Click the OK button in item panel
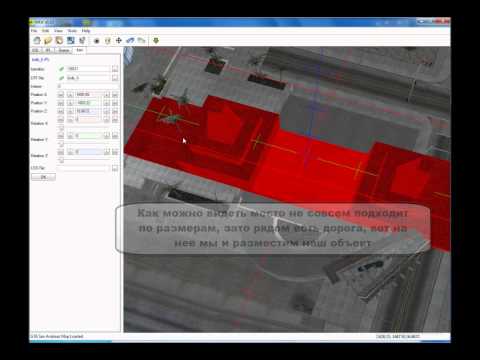The height and width of the screenshot is (360, 480). tap(43, 177)
